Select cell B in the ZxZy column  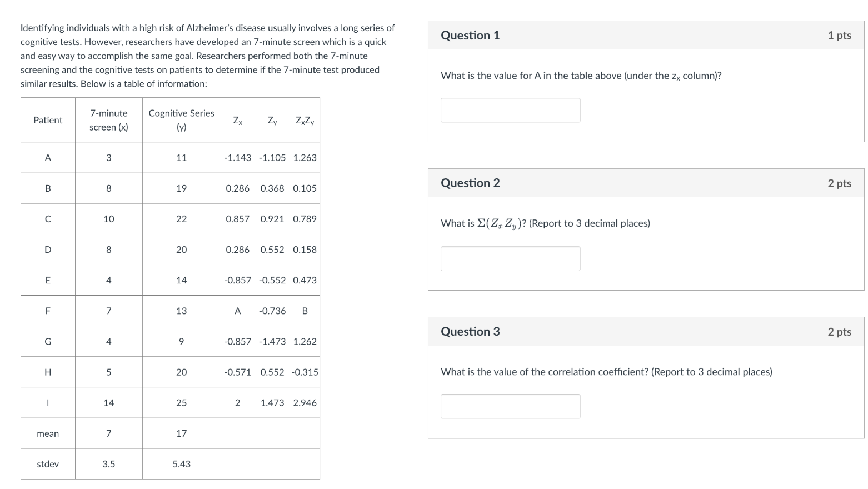304,311
